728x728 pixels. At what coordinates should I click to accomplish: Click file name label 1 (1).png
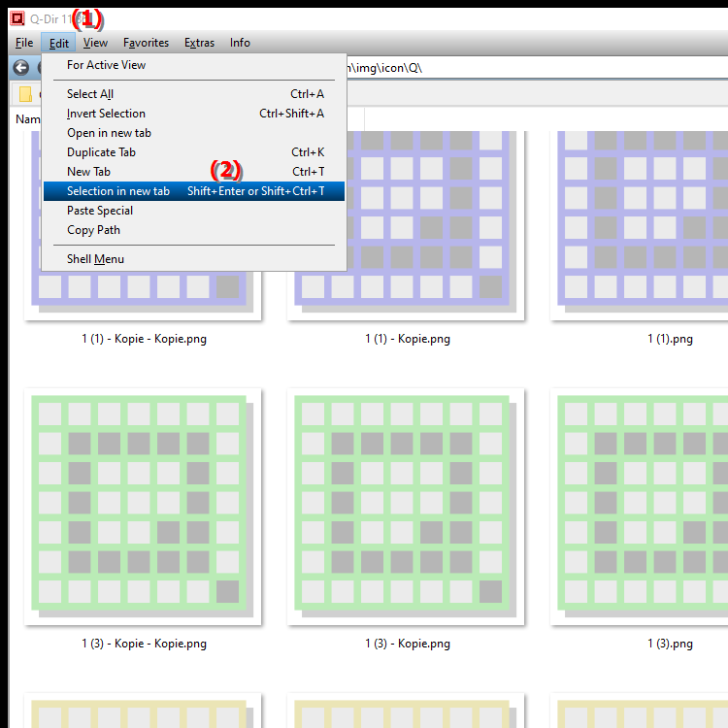[670, 339]
